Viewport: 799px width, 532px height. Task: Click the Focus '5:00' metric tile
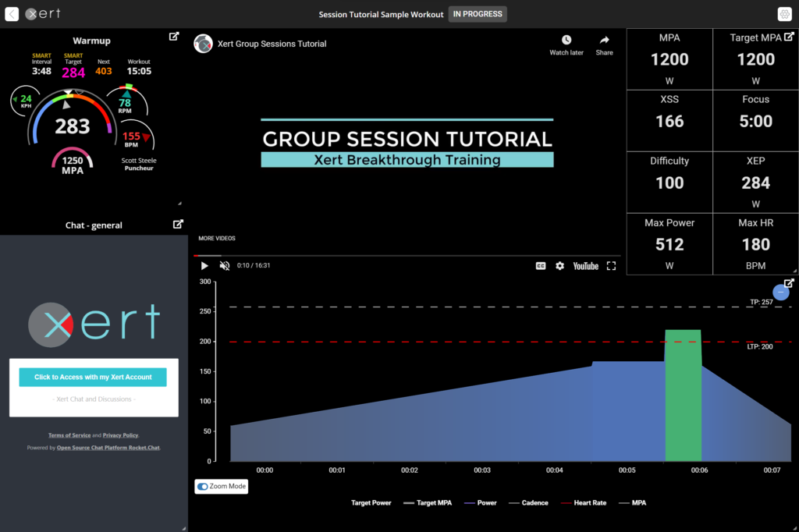pyautogui.click(x=755, y=121)
